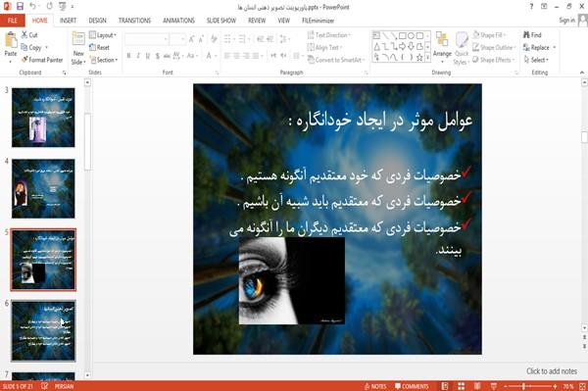Click Clear All Formatting icon
This screenshot has height=391, width=588.
[214, 39]
